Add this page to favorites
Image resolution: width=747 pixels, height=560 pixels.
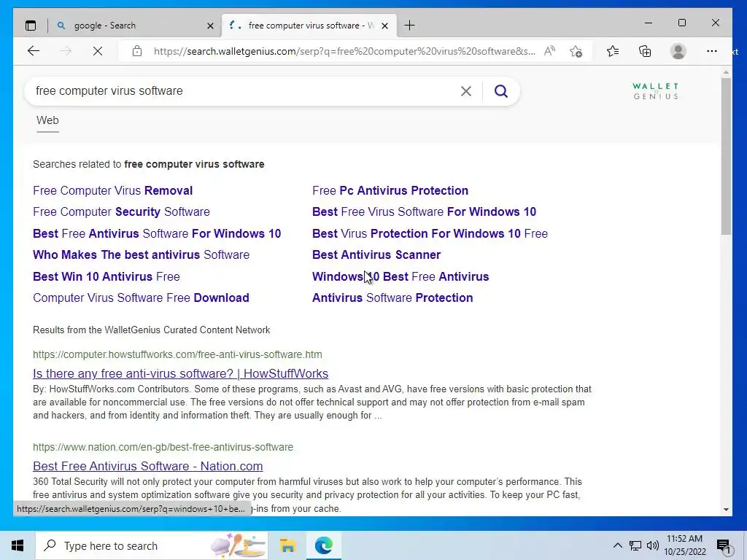tap(576, 51)
